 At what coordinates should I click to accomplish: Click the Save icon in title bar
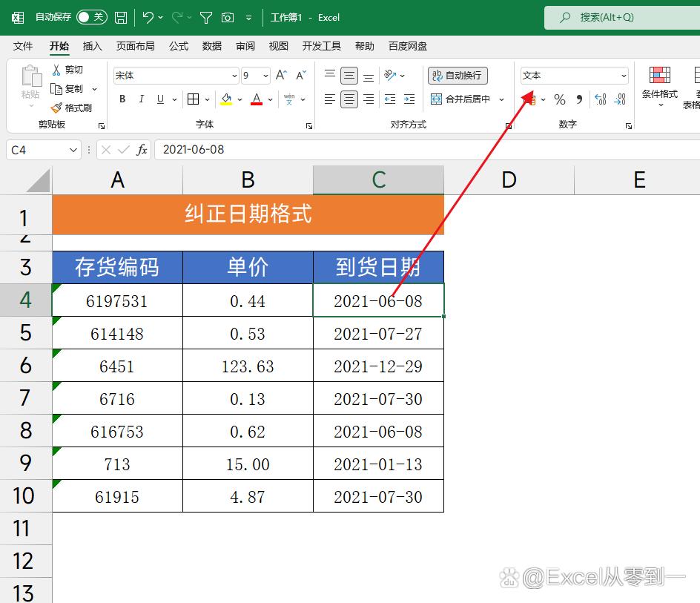tap(121, 17)
